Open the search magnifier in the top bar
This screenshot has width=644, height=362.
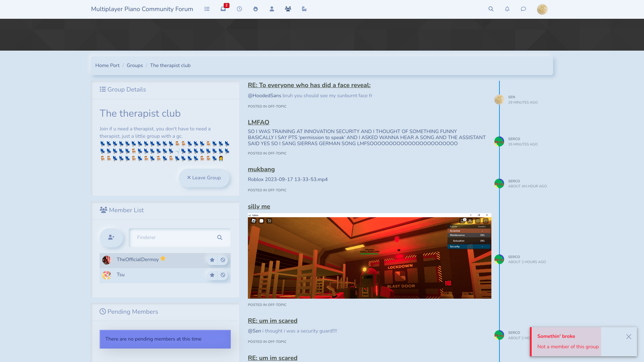pyautogui.click(x=491, y=9)
